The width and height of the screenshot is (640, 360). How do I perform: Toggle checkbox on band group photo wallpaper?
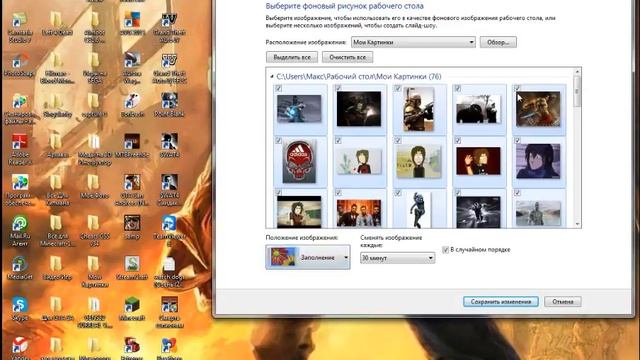tap(338, 193)
